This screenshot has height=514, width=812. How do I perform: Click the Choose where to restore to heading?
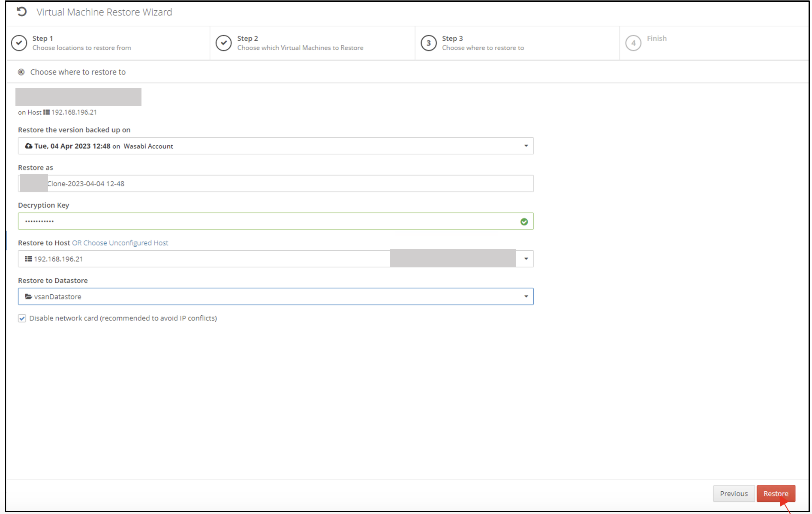tap(78, 72)
